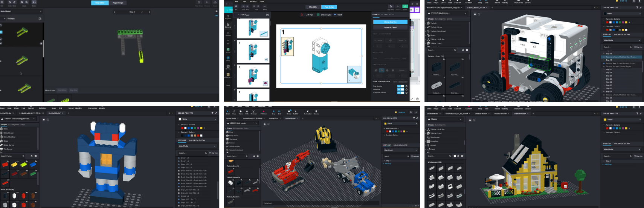644x208 pixels.
Task: Open the Mosaic tool in Hook Loader window
Action: click(316, 112)
